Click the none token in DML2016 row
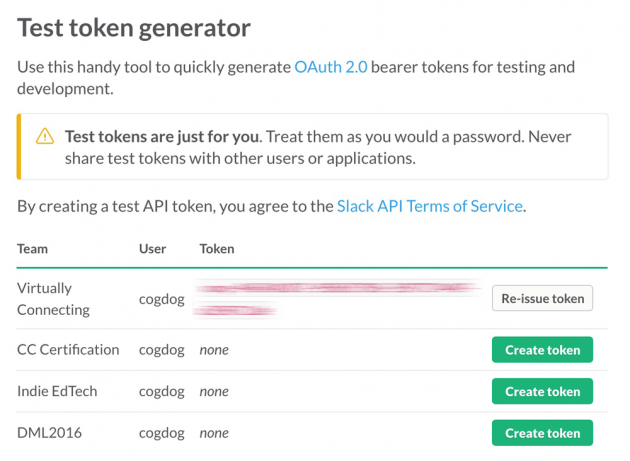This screenshot has width=630, height=461. tap(214, 433)
